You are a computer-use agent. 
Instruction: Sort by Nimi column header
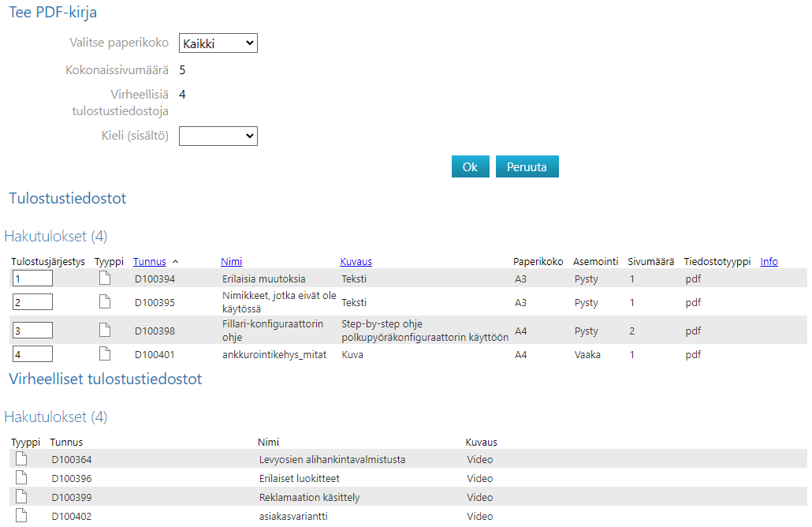point(231,261)
